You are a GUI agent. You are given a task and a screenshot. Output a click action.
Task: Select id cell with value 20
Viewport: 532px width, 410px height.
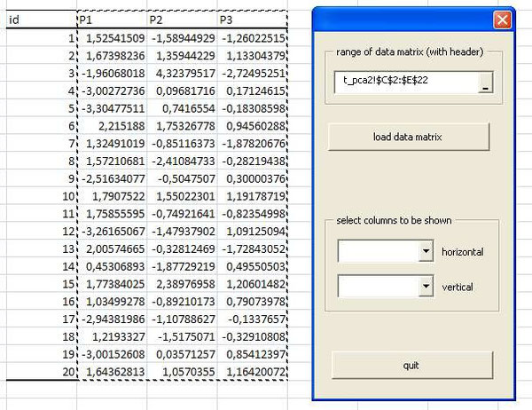[x=42, y=372]
